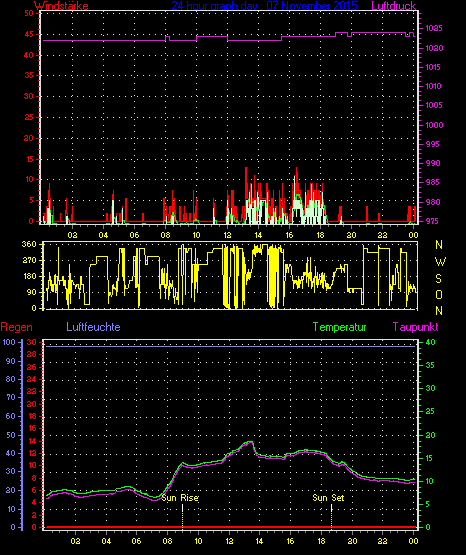Click the S compass letter
466x555 pixels.
438,279
